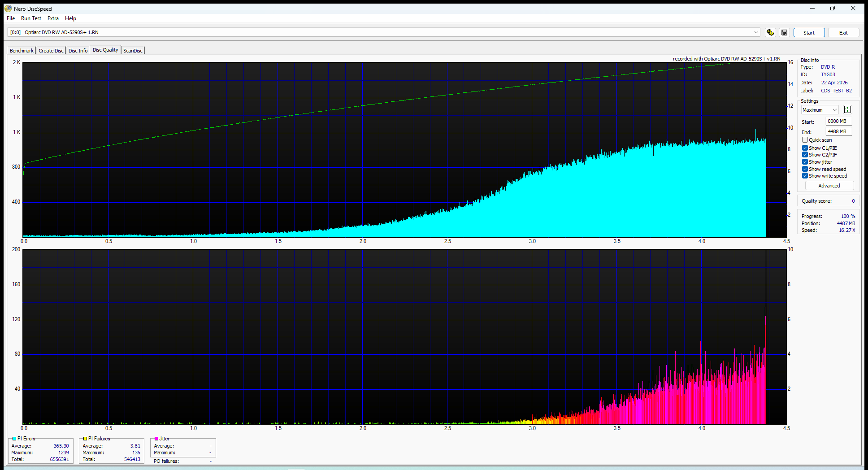Enable the Quick scan checkbox
Screen dimensions: 868x470
pos(805,140)
